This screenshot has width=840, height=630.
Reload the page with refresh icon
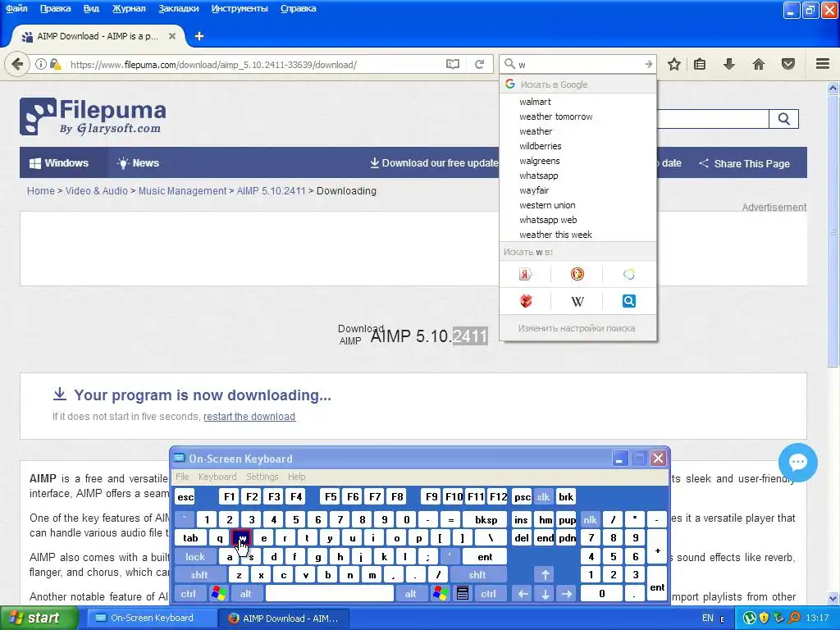click(479, 64)
